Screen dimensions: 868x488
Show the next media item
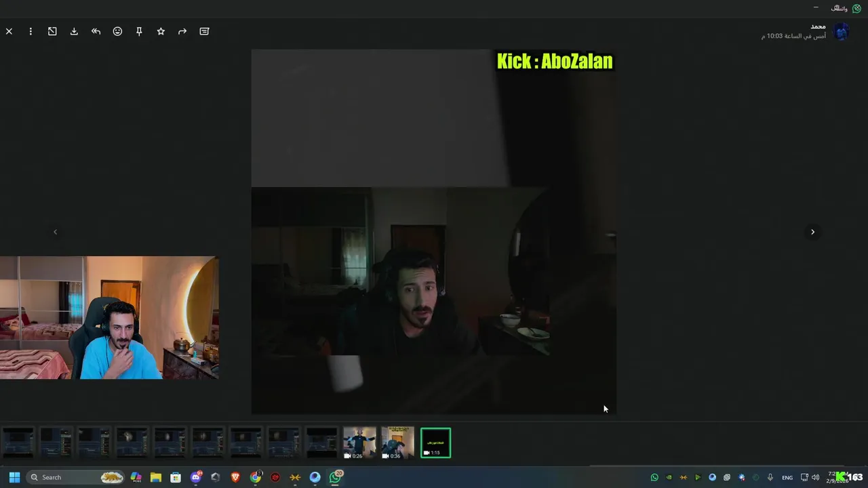(812, 232)
